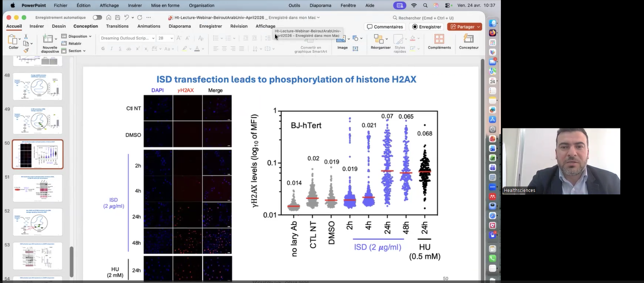Click slide title about histone H2AX

tap(286, 80)
